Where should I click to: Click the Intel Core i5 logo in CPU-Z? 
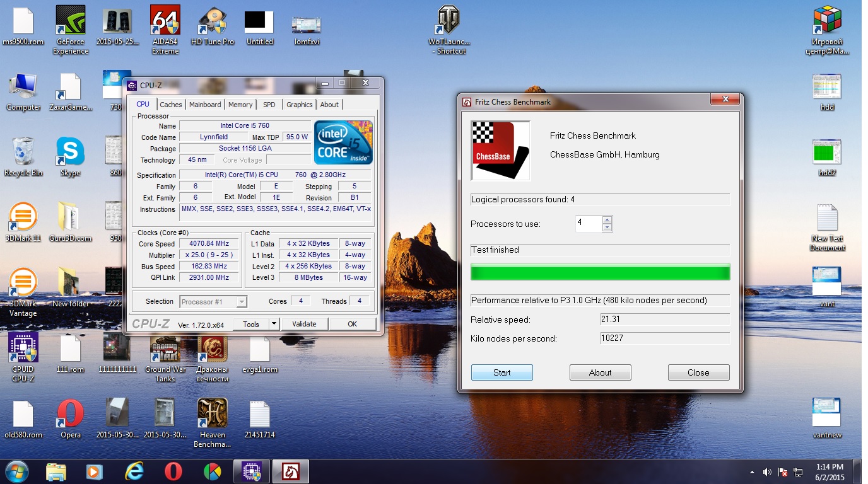click(344, 142)
